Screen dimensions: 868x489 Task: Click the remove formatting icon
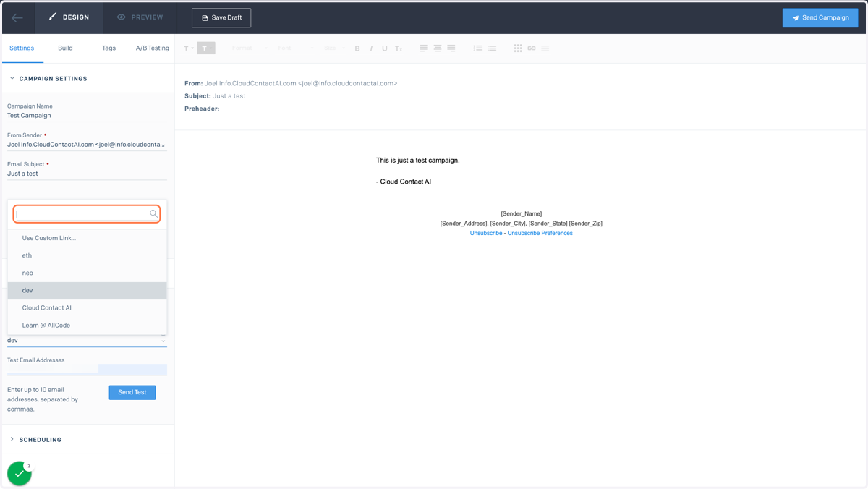pos(399,48)
